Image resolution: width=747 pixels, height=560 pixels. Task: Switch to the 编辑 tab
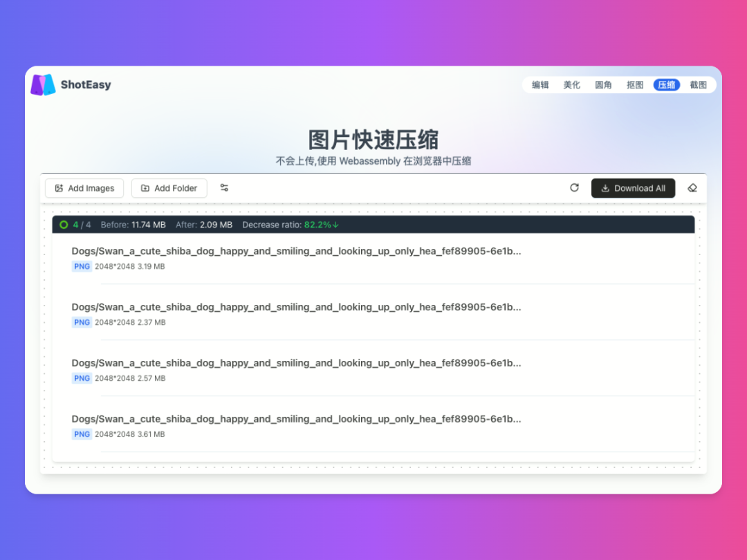click(x=540, y=85)
